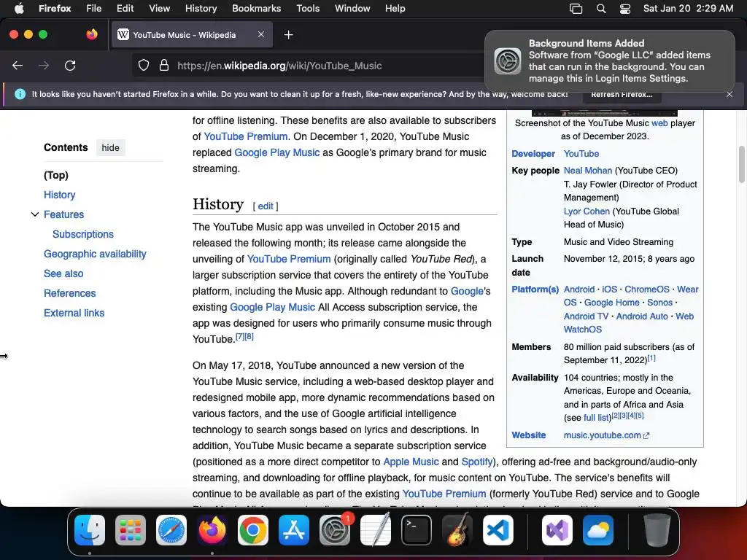Open Finder in the Dock
Image resolution: width=747 pixels, height=560 pixels.
pos(90,530)
